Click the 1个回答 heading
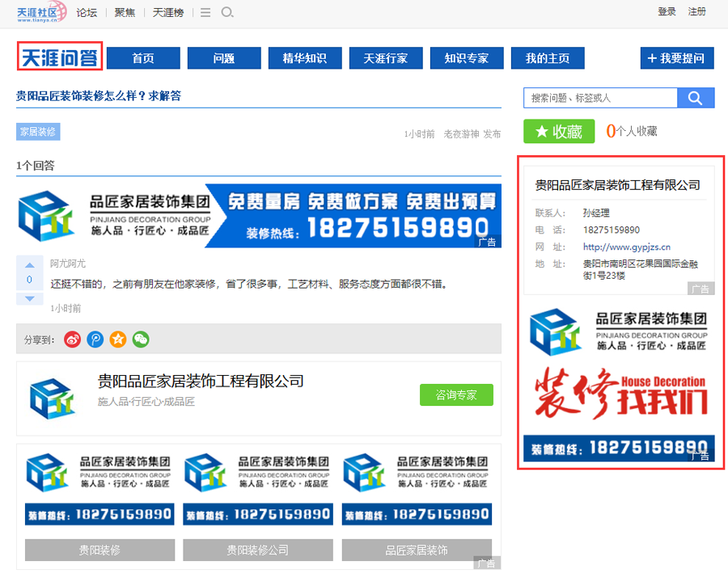Screen dimensions: 728x578 36,166
